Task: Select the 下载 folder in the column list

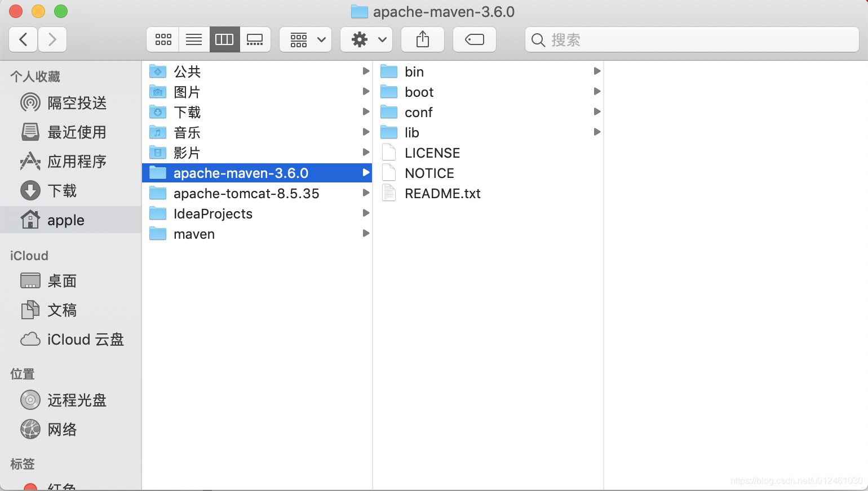Action: point(257,112)
